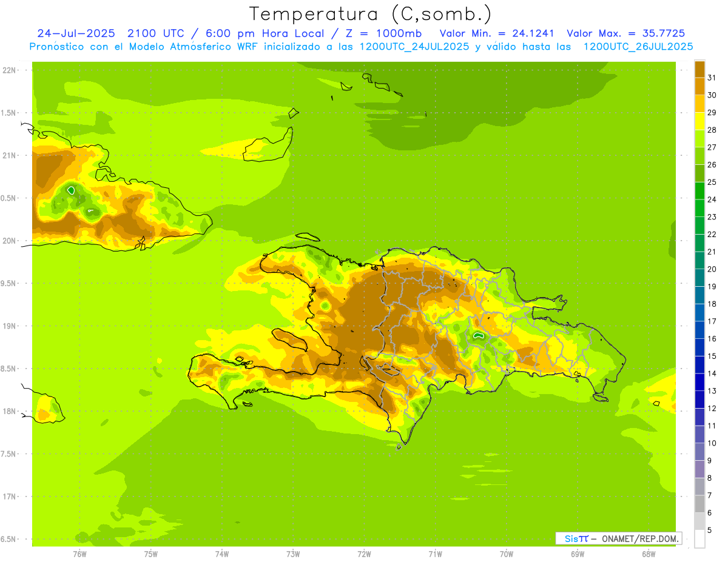Click the '1.5N' latitude label
728x562 pixels.
pyautogui.click(x=9, y=113)
